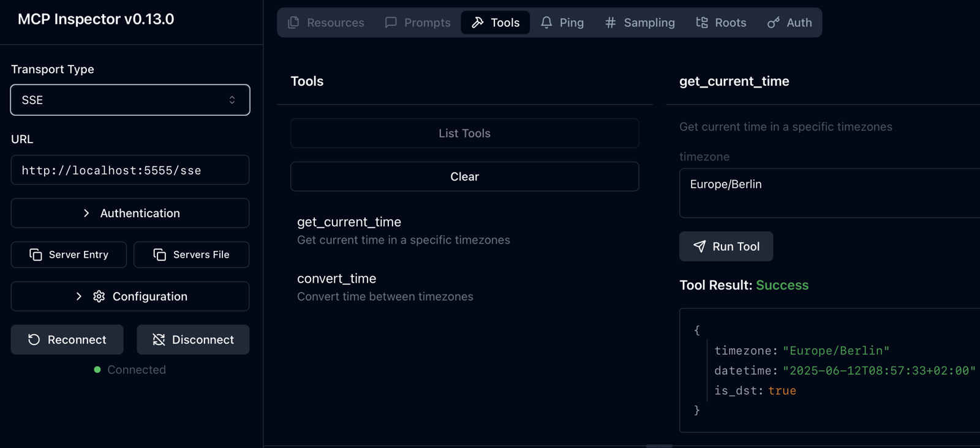Expand the Authentication section
This screenshot has width=980, height=448.
click(x=130, y=213)
